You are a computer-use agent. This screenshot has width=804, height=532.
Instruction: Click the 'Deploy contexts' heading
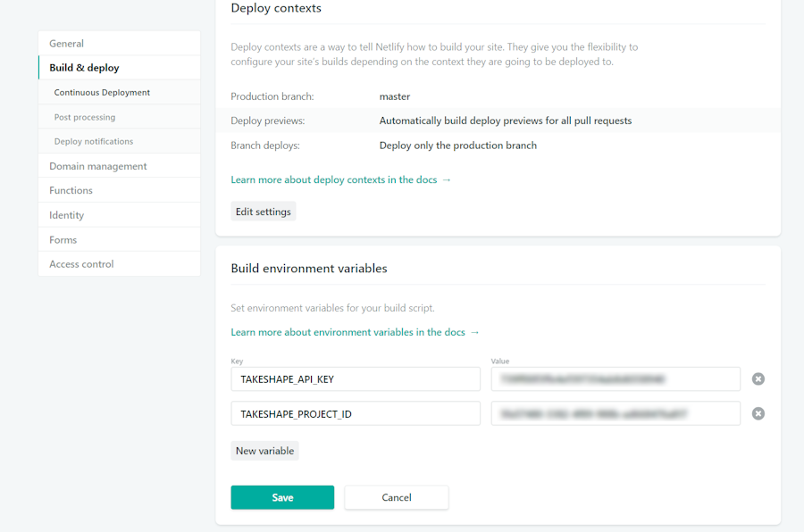[276, 8]
